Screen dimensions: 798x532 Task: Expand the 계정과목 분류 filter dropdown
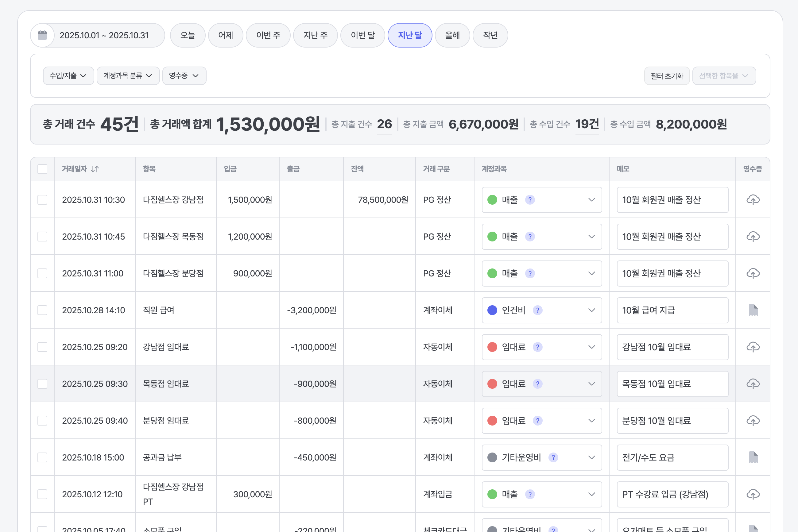[x=128, y=76]
